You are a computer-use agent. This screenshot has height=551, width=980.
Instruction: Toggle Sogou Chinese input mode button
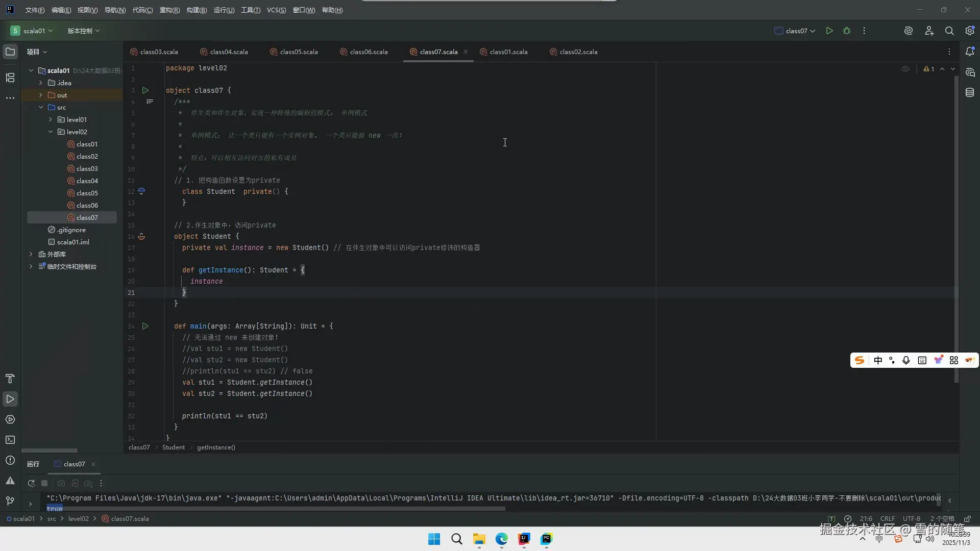(878, 360)
